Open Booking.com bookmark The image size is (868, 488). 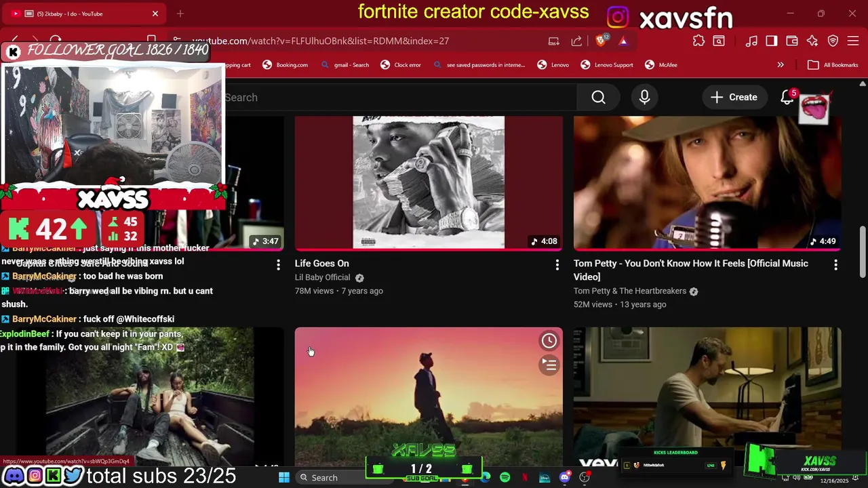[x=285, y=65]
